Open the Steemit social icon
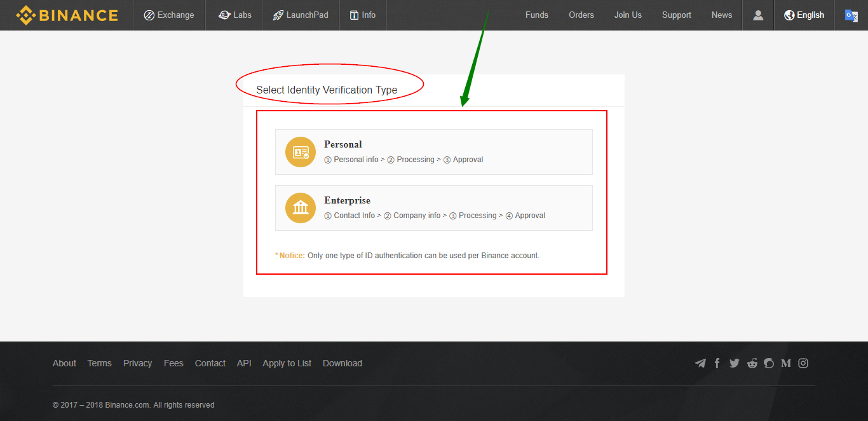 (769, 363)
